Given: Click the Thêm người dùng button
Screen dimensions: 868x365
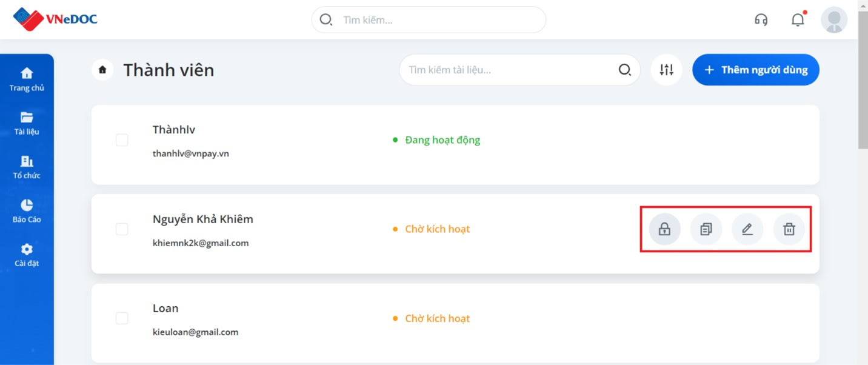Looking at the screenshot, I should [756, 70].
